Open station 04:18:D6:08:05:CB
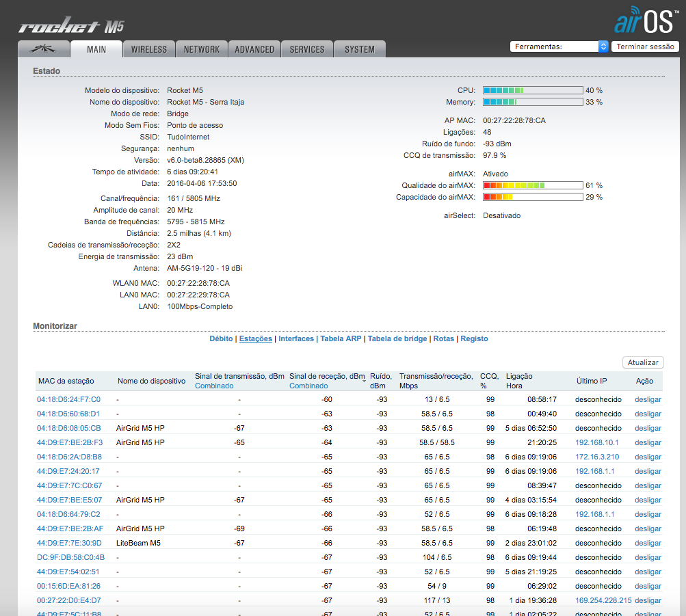This screenshot has height=616, width=686. tap(68, 428)
